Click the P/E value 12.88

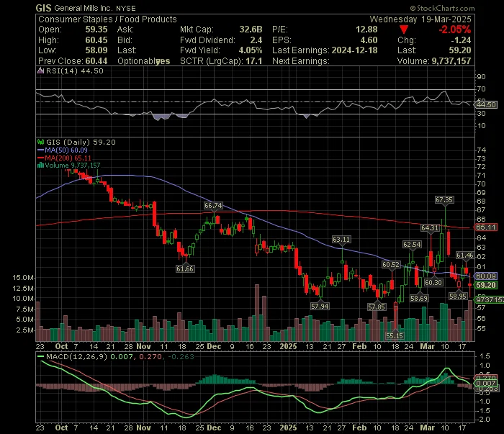click(366, 30)
